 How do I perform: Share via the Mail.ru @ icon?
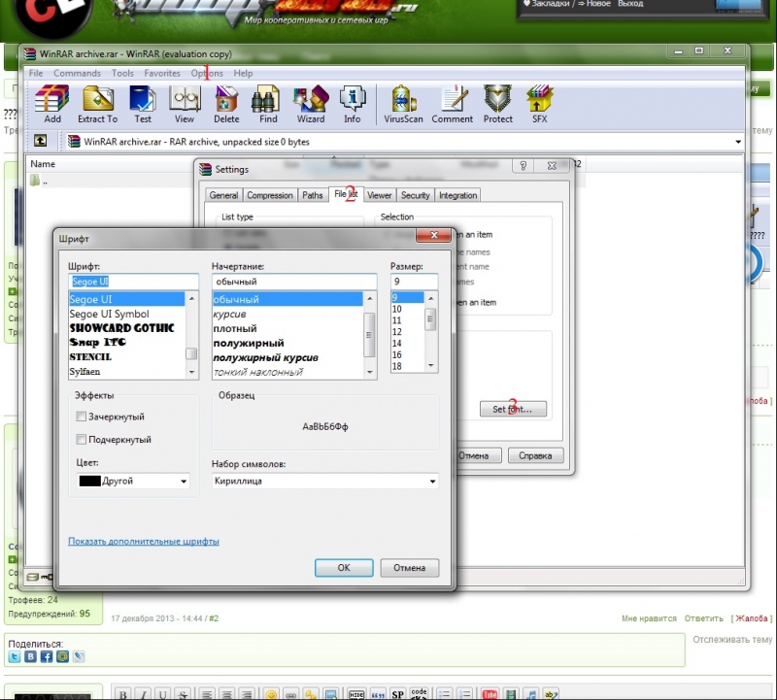tap(62, 657)
